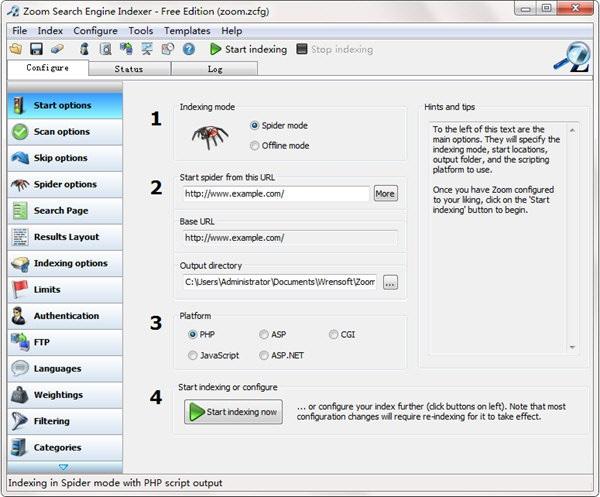Viewport: 600px width, 497px height.
Task: Open Indexing options in the sidebar
Action: coord(65,264)
